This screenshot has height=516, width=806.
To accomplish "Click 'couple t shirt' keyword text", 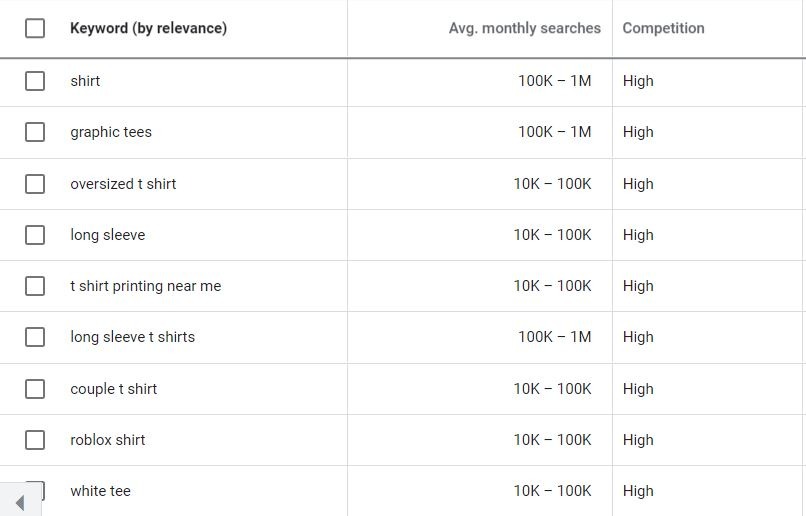I will click(x=113, y=389).
